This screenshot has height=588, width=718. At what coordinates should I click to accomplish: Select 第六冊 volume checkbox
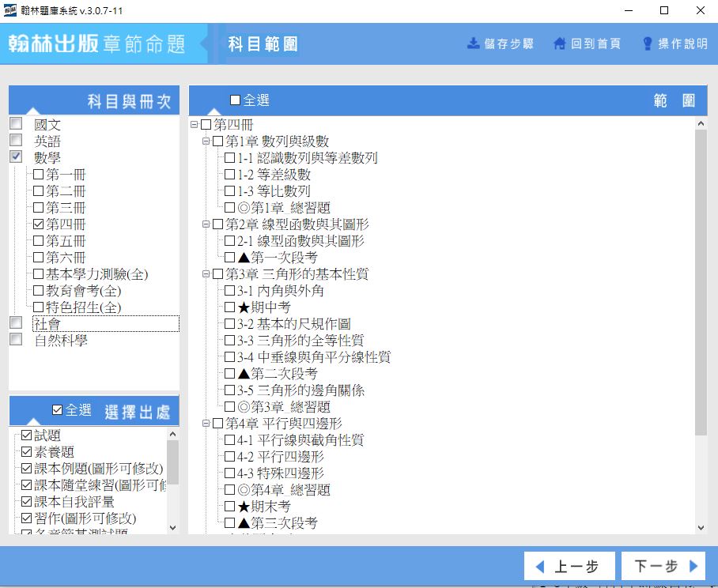(39, 257)
